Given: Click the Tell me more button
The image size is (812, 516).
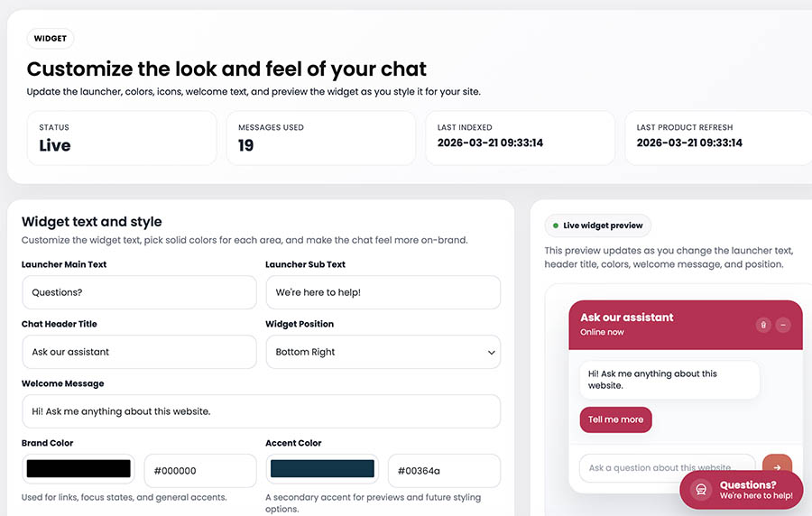Looking at the screenshot, I should 615,419.
